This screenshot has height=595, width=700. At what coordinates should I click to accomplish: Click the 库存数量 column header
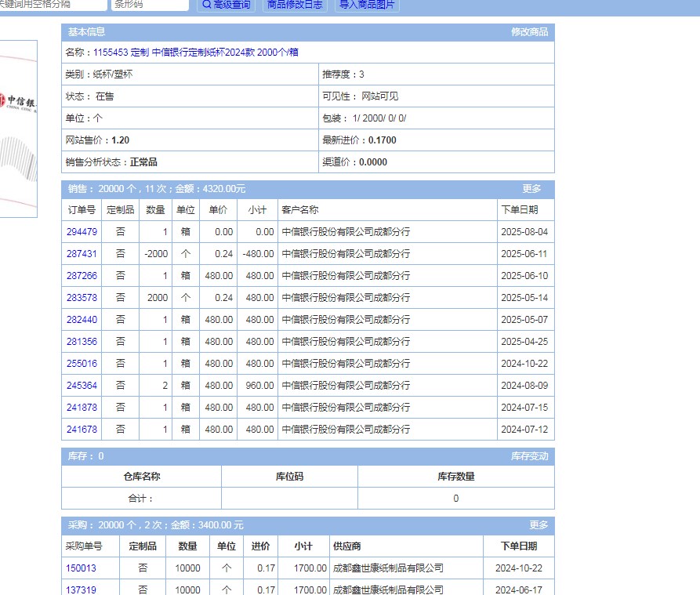tap(455, 477)
